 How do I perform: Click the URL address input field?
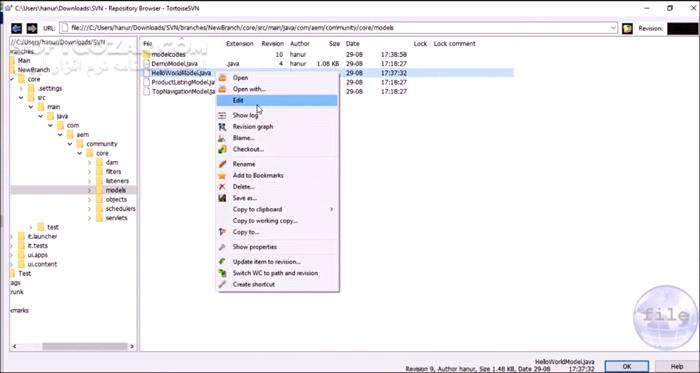click(x=338, y=28)
